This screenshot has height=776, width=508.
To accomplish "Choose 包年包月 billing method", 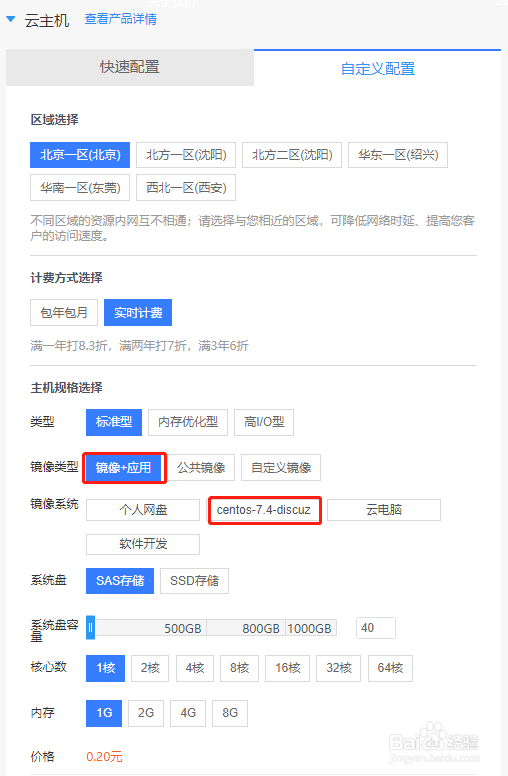I will tap(64, 312).
